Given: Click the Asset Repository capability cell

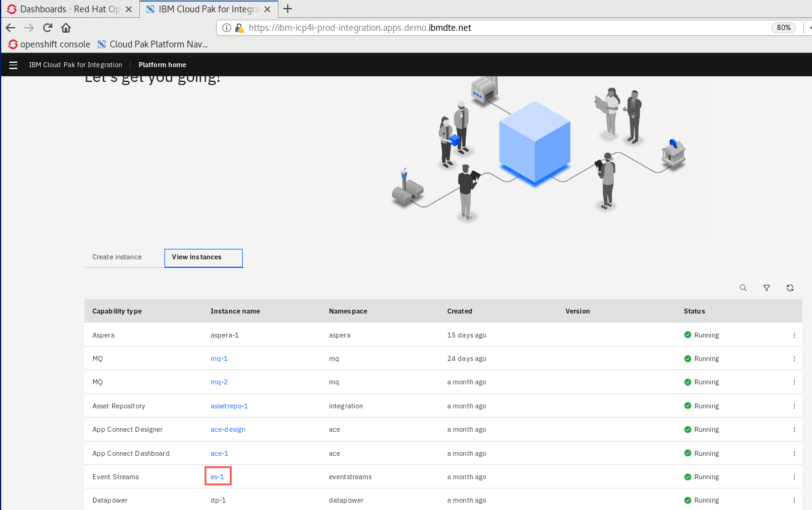Looking at the screenshot, I should pyautogui.click(x=120, y=406).
